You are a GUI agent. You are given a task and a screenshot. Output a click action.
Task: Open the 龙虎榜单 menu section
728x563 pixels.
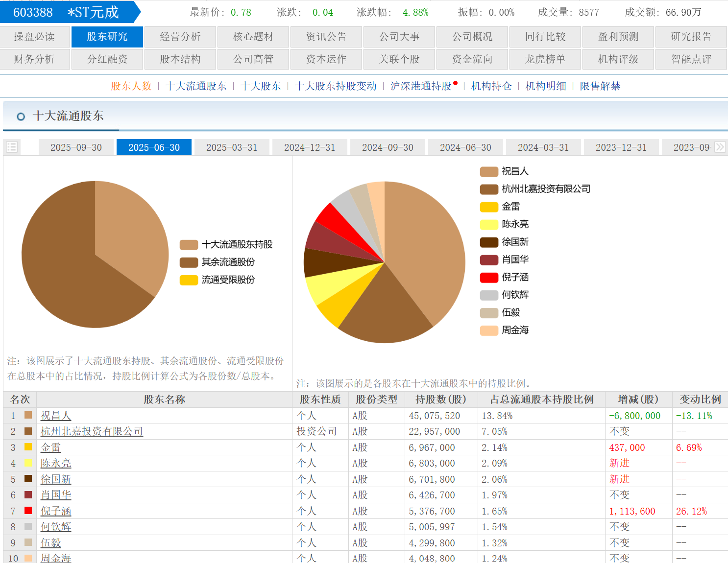[x=545, y=59]
